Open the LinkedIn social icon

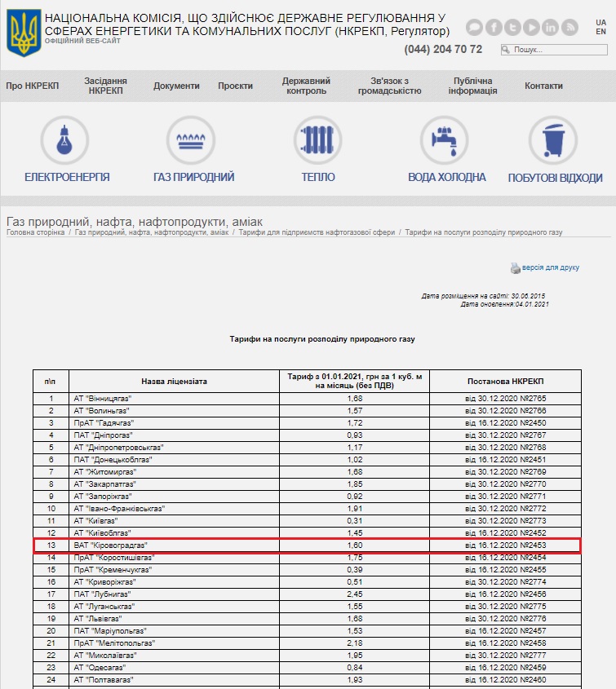tap(551, 27)
